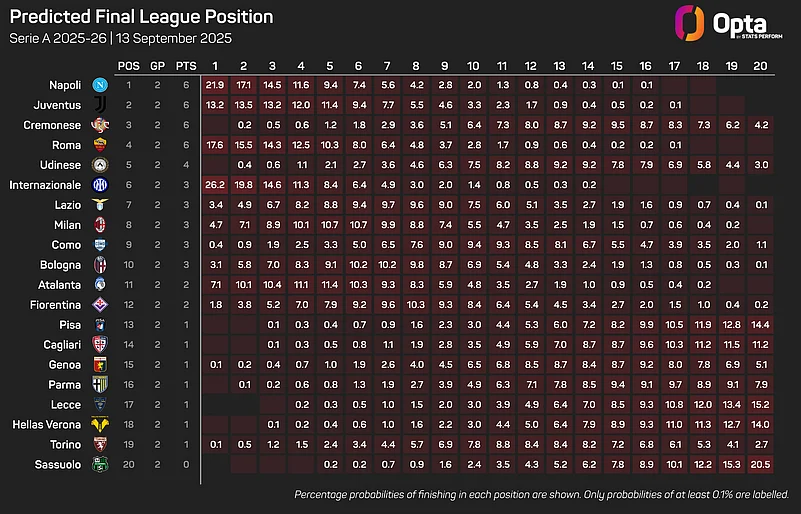The height and width of the screenshot is (514, 801).
Task: Click the Opta logo
Action: (x=728, y=24)
